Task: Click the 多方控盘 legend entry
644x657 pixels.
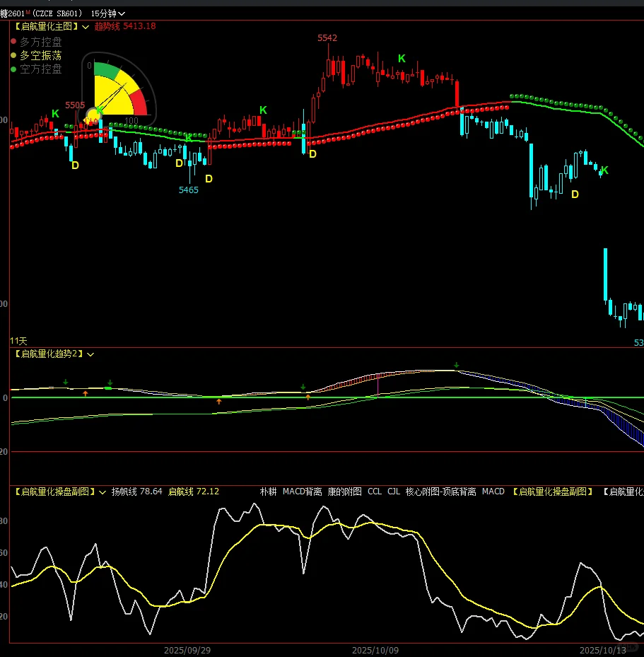Action: tap(40, 42)
